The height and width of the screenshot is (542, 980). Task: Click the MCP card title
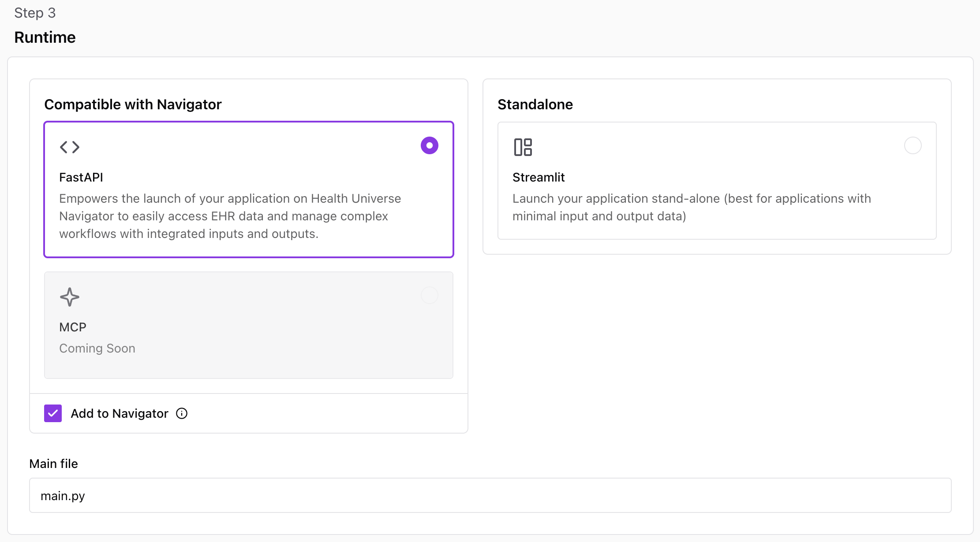(x=73, y=327)
